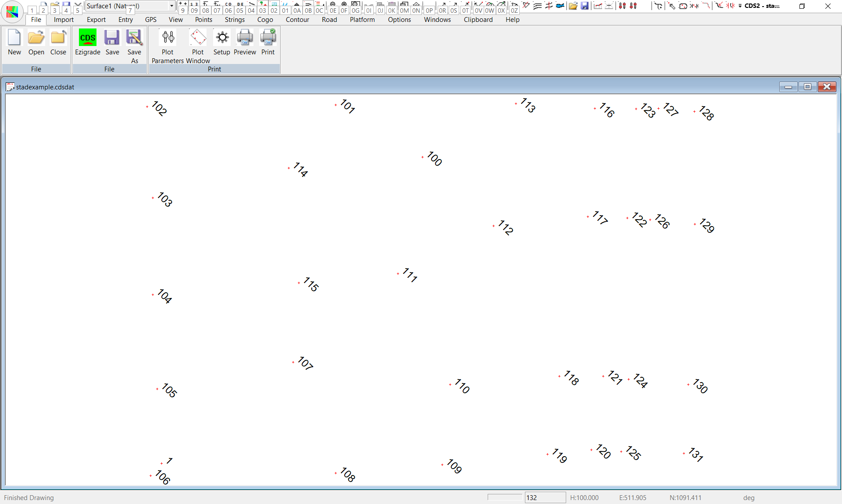Click survey point 100 in drawing
842x504 pixels.
[x=422, y=157]
